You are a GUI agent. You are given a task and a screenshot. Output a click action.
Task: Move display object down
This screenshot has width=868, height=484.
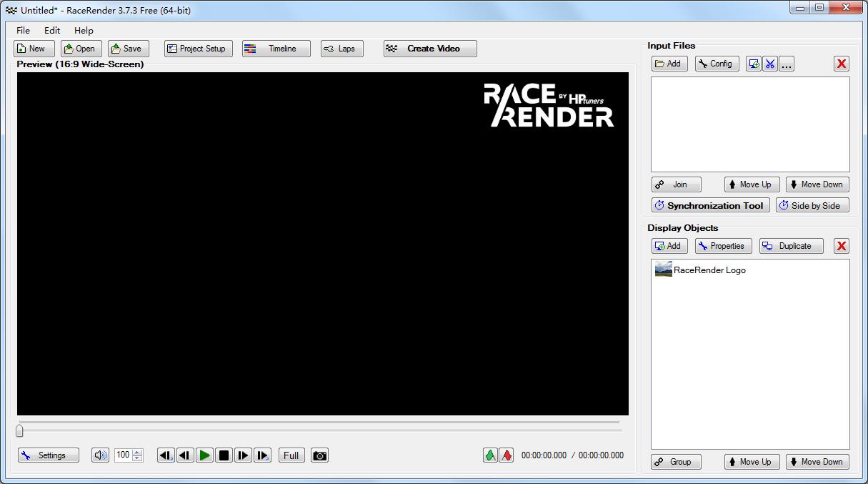tap(818, 462)
